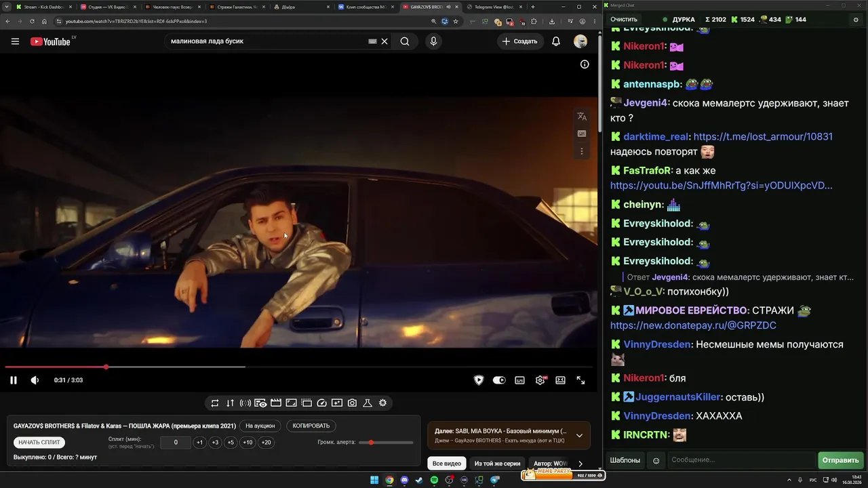The width and height of the screenshot is (868, 488).
Task: Click Очистить in the Merged Chat window
Action: click(624, 20)
